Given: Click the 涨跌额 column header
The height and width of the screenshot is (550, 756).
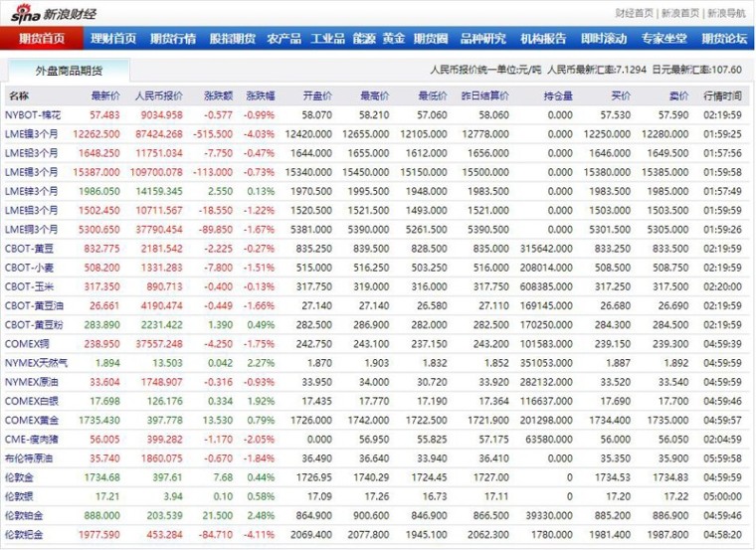Looking at the screenshot, I should coord(219,95).
